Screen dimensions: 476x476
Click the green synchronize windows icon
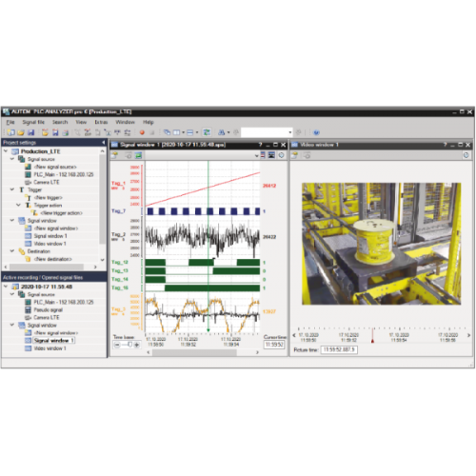pos(207,132)
